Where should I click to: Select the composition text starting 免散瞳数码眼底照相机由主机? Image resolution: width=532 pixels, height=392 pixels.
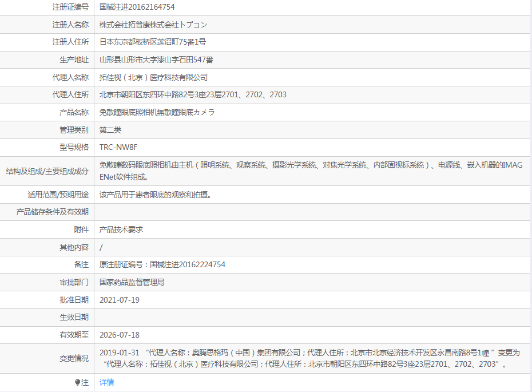point(311,171)
